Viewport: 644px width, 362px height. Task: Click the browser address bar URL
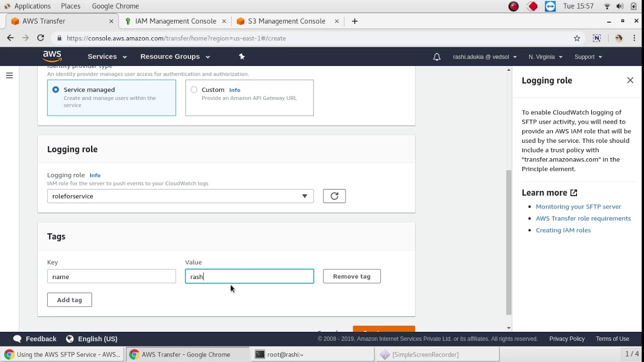tap(176, 38)
